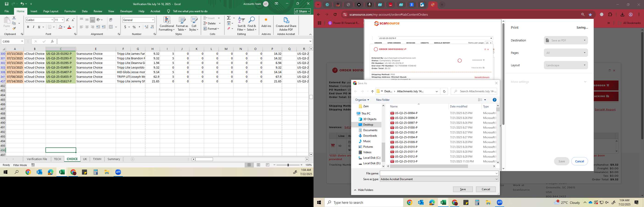Open the File menu in Excel
Screen dimensions: 644x207
click(7, 11)
